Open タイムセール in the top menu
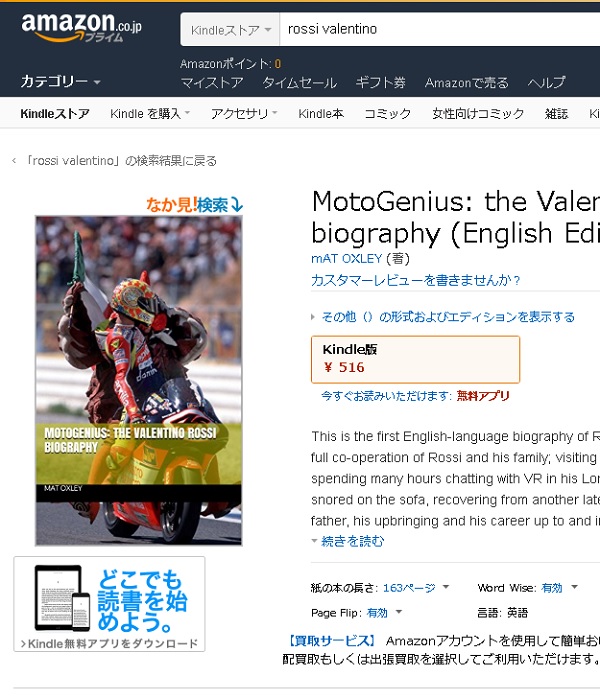This screenshot has width=600, height=699. (300, 83)
